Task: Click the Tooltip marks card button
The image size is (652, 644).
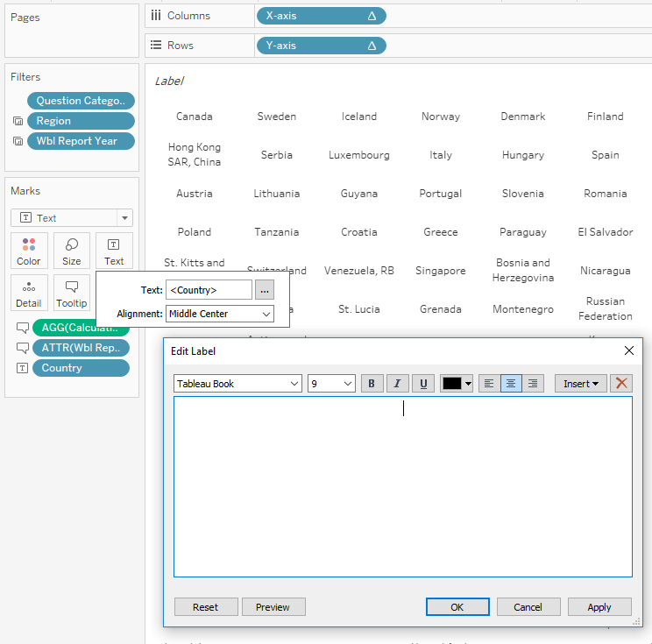Action: [72, 292]
